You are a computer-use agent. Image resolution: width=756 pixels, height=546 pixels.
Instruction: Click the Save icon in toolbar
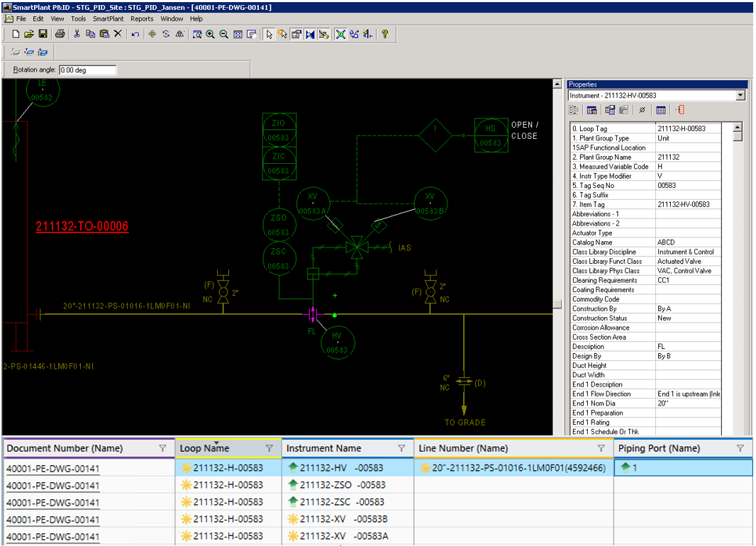point(43,33)
